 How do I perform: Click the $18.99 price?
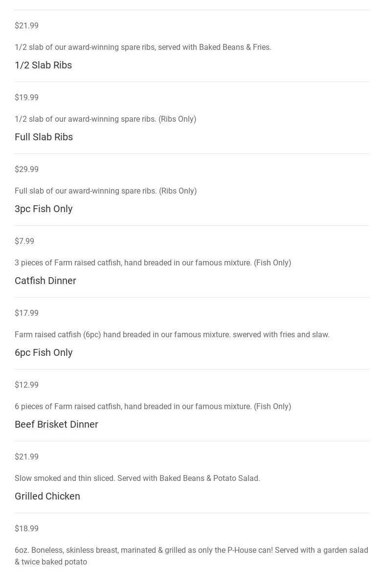coord(26,528)
